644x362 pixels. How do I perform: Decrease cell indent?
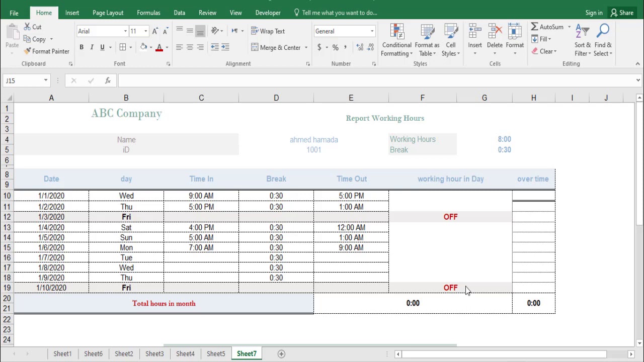click(x=215, y=47)
